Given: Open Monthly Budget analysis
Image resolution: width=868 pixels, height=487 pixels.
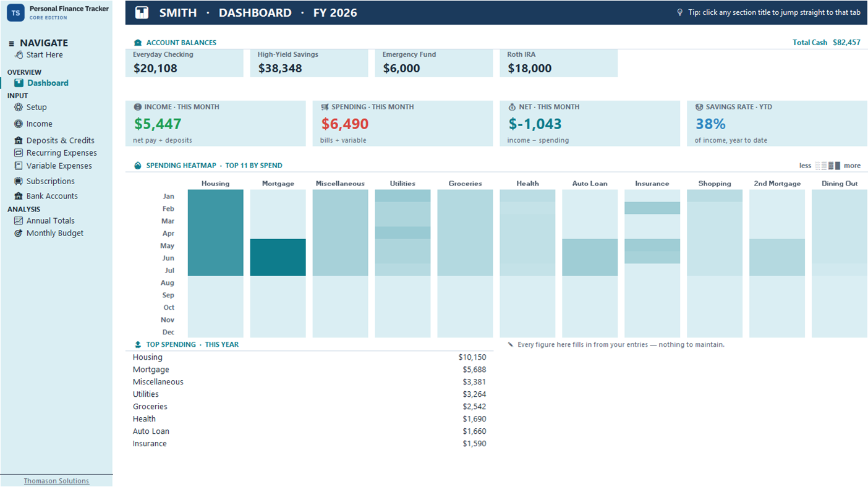Looking at the screenshot, I should point(55,233).
